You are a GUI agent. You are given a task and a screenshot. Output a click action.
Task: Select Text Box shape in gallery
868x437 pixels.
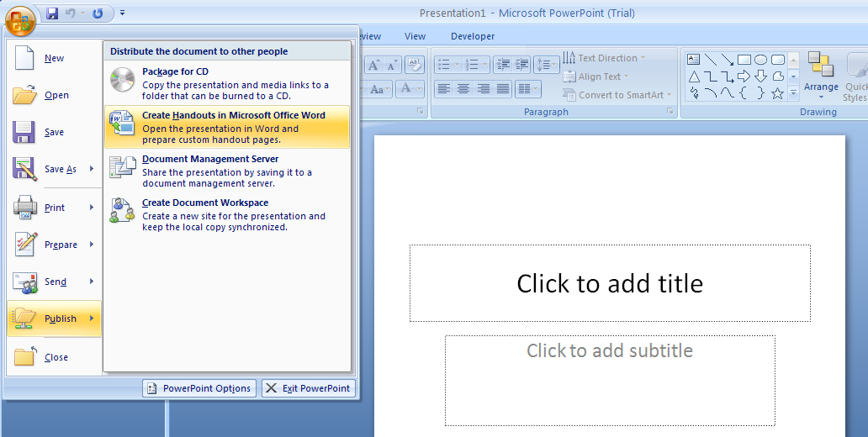[x=693, y=59]
